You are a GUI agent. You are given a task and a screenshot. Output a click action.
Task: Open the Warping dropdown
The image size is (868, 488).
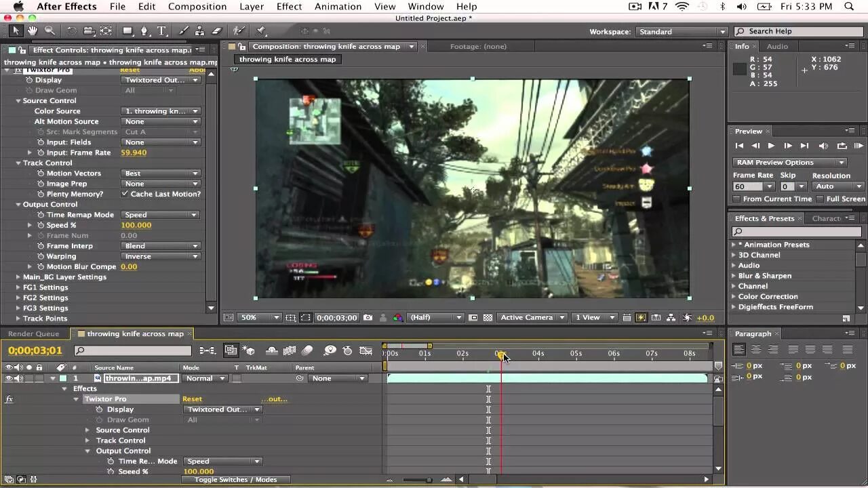tap(161, 256)
